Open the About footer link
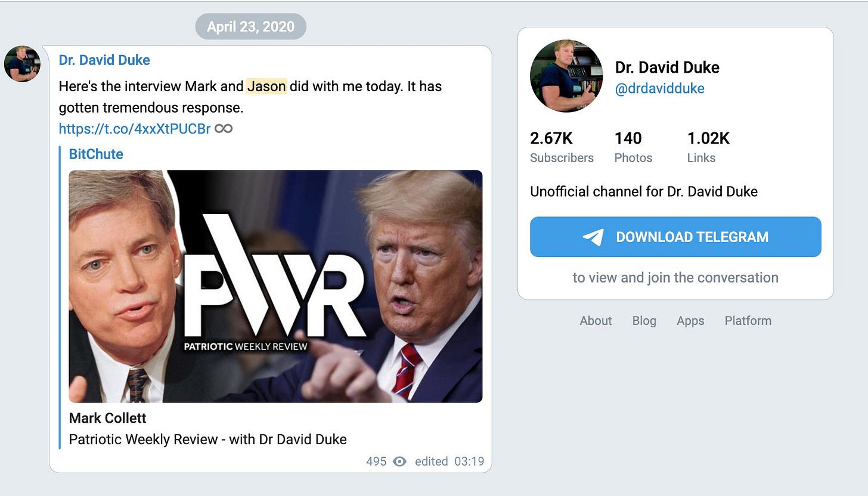Viewport: 868px width, 496px height. (x=596, y=321)
